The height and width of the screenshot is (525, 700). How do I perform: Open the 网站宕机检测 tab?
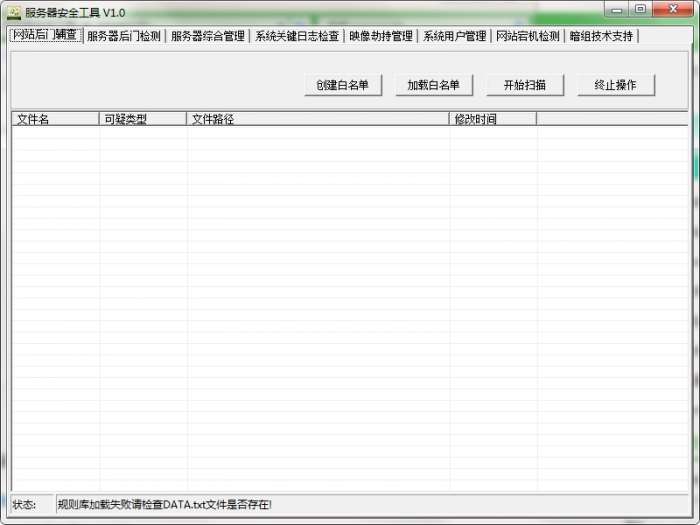coord(528,36)
